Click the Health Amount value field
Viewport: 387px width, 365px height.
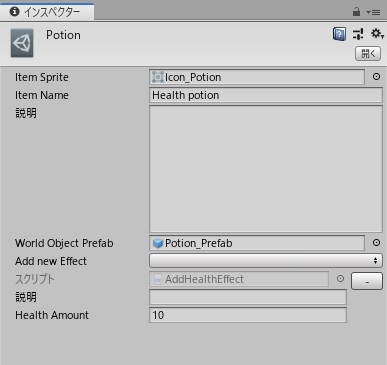tap(248, 315)
